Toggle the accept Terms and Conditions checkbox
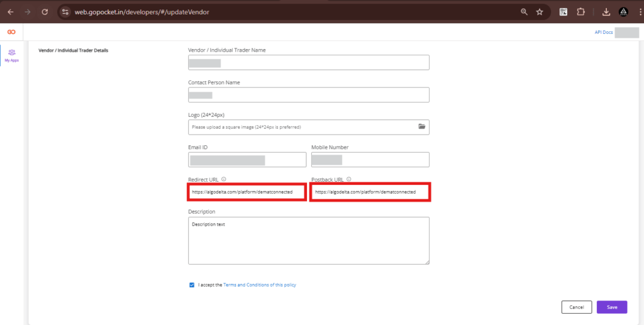644x325 pixels. (192, 285)
